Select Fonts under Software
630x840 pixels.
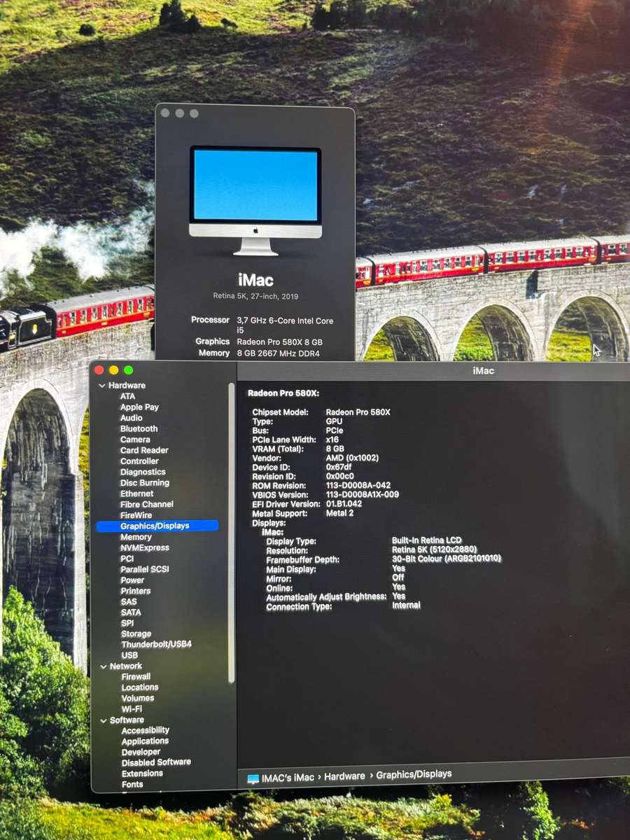pos(132,785)
